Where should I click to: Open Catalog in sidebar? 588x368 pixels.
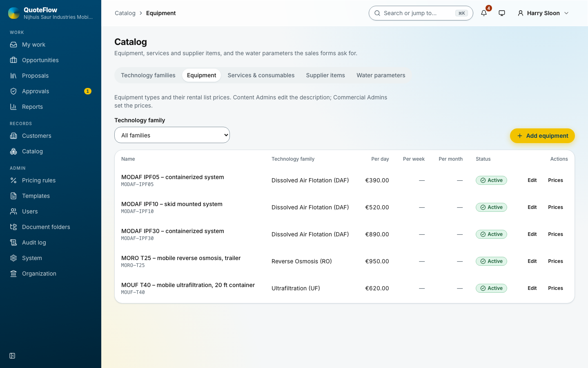point(51,151)
